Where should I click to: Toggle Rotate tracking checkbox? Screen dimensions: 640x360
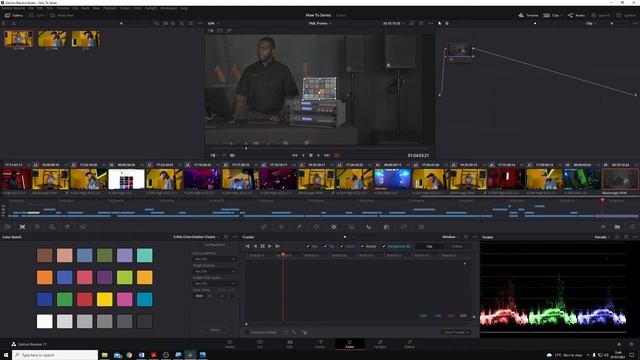coord(362,246)
